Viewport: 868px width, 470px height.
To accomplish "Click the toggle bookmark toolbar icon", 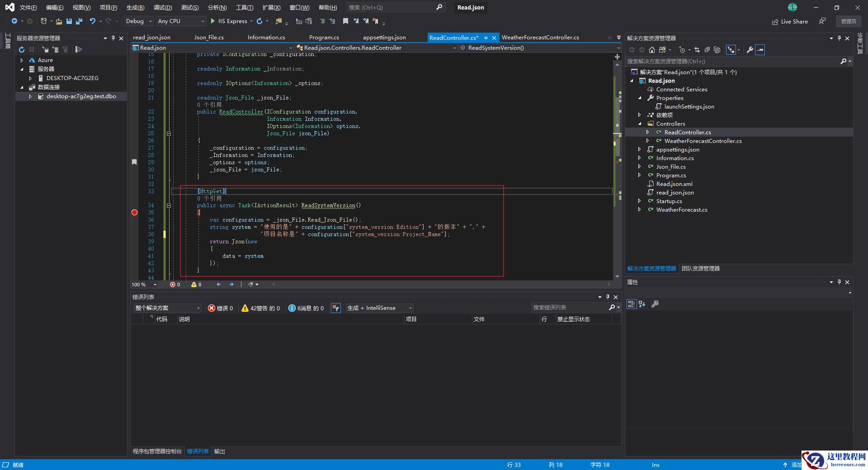I will [x=345, y=21].
